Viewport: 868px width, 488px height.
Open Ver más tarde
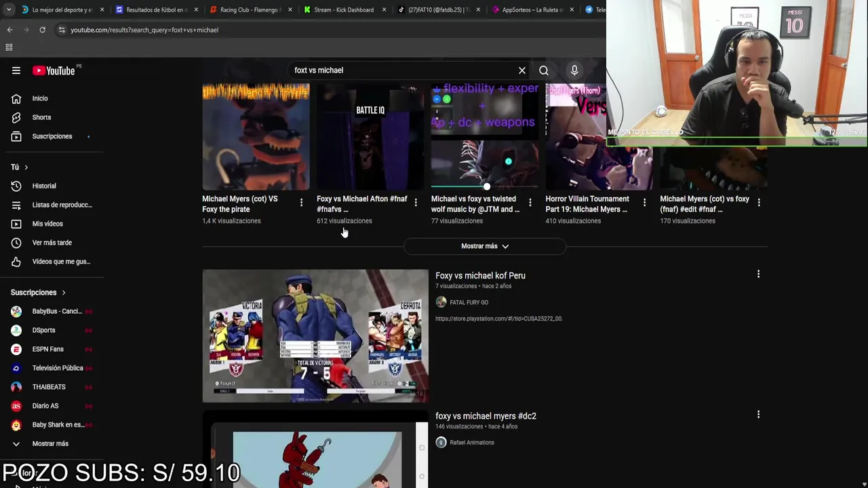point(52,243)
